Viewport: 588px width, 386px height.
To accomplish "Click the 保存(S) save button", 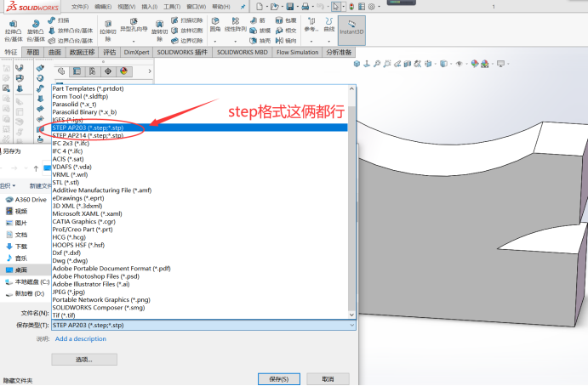I will pos(279,379).
